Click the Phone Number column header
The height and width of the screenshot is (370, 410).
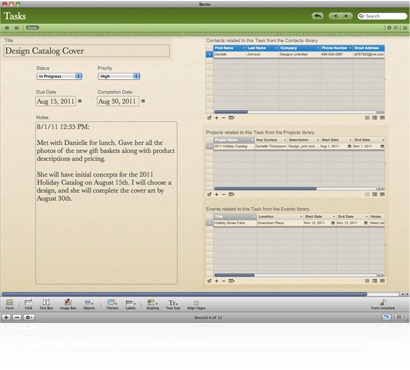click(336, 48)
